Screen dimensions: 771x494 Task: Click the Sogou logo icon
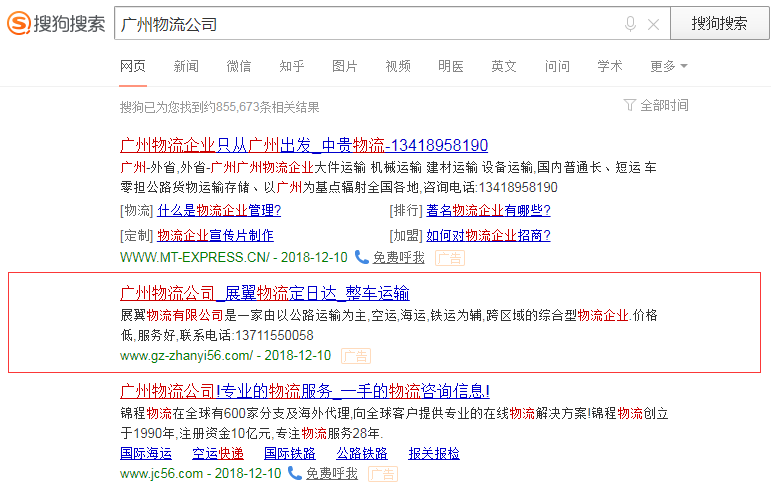[19, 23]
